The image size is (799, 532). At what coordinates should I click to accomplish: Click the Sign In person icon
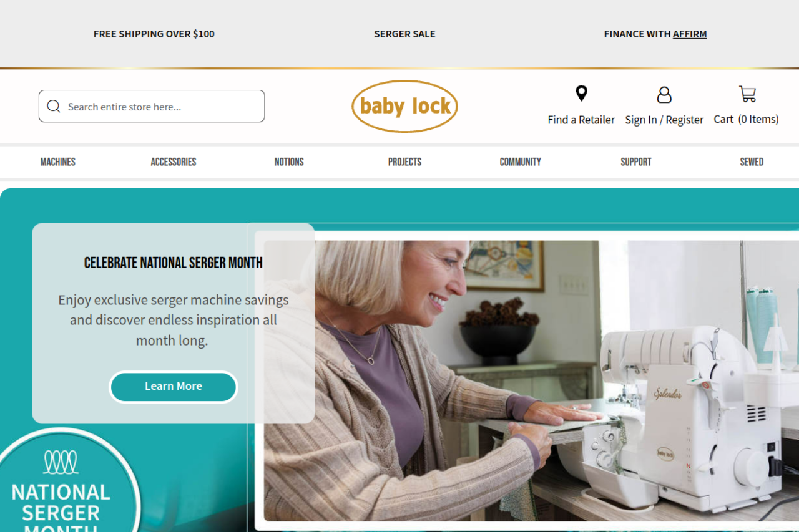[x=664, y=95]
